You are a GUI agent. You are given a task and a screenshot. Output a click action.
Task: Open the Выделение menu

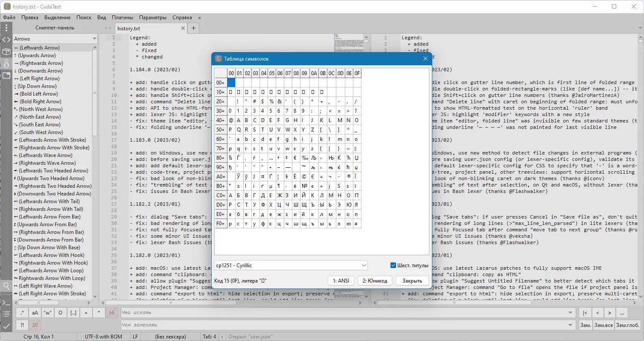[x=58, y=17]
